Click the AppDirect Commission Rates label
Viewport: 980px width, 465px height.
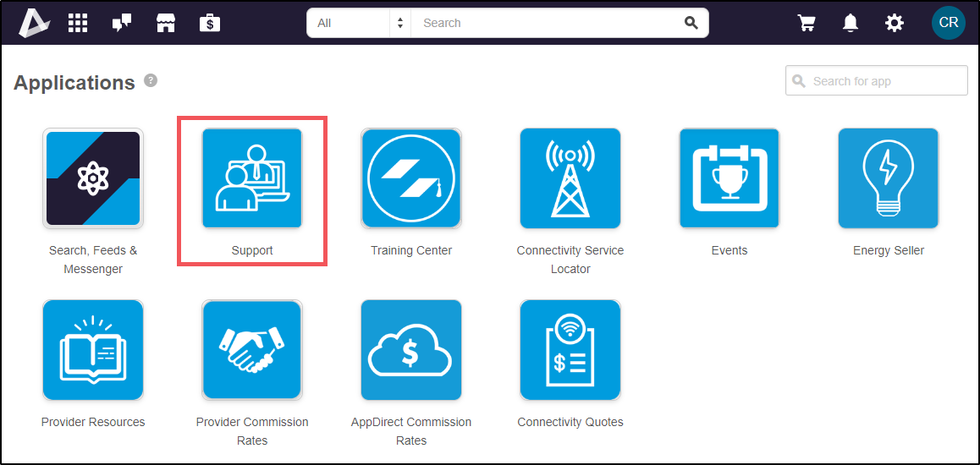(411, 431)
